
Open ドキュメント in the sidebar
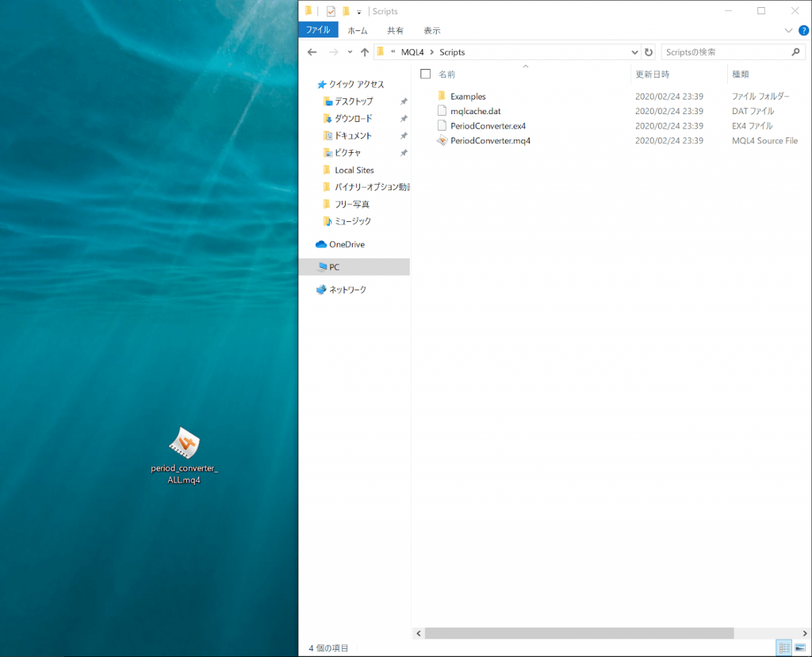353,136
